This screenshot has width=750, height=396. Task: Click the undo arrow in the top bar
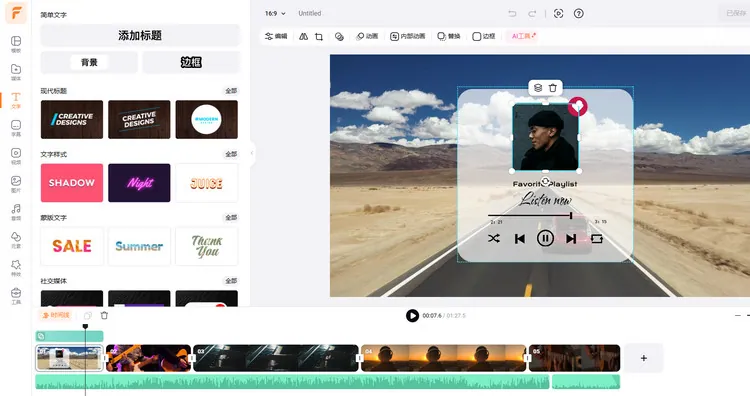(512, 13)
